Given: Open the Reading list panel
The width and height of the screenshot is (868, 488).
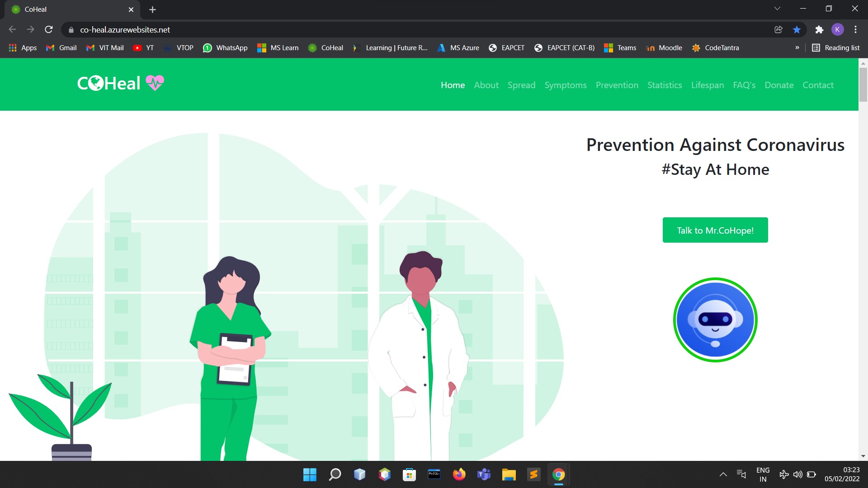Looking at the screenshot, I should (x=836, y=48).
